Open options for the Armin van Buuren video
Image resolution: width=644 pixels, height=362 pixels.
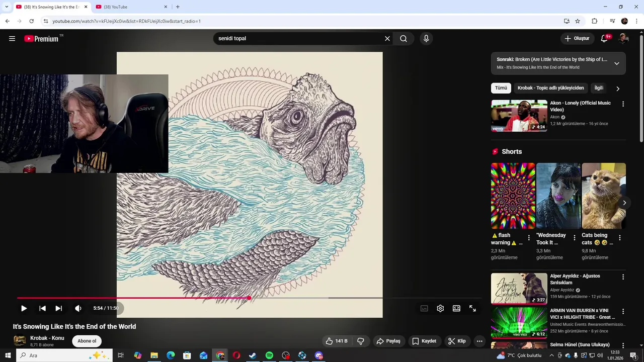623,312
